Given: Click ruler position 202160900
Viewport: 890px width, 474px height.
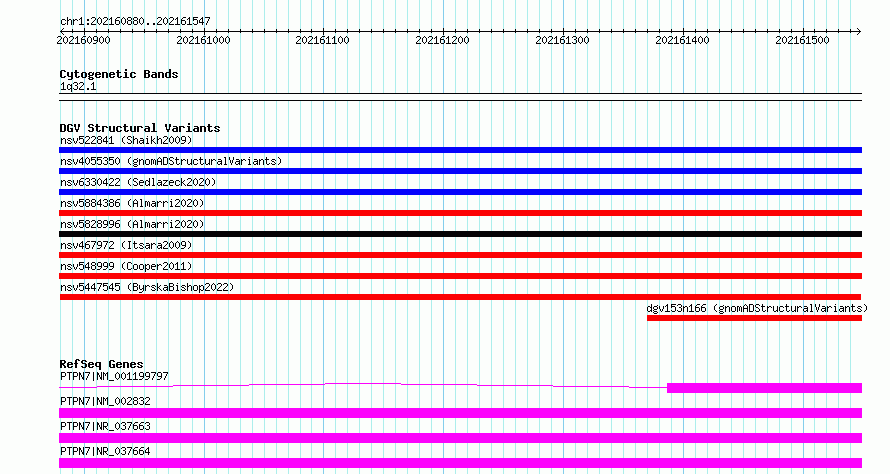Looking at the screenshot, I should [83, 40].
